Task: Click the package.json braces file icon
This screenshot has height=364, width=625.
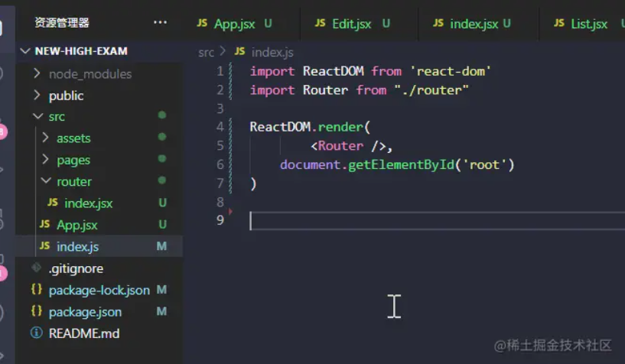Action: 36,312
